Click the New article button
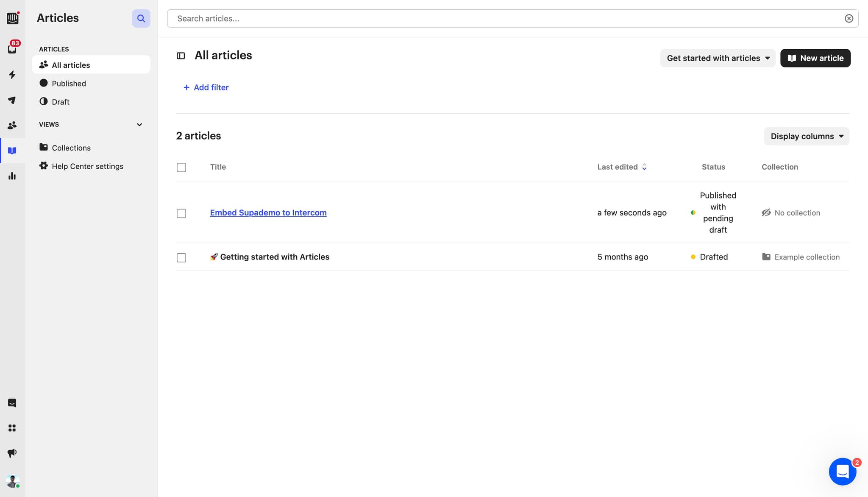The width and height of the screenshot is (868, 497). coord(815,58)
